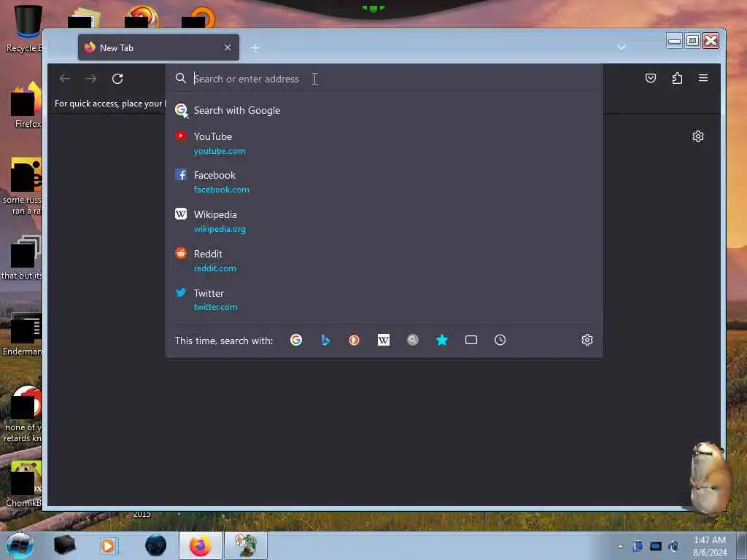747x560 pixels.
Task: Search open tabs with the tab icon
Action: coord(471,340)
